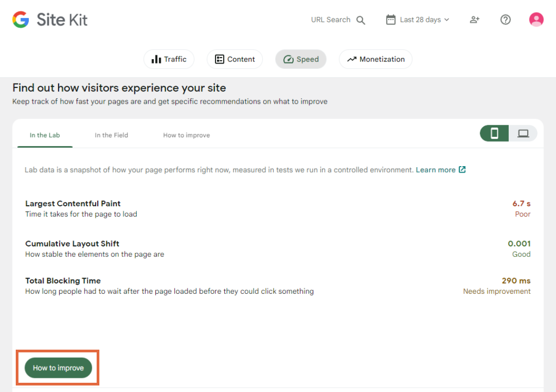The width and height of the screenshot is (556, 392).
Task: Open the add user icon
Action: [x=475, y=20]
